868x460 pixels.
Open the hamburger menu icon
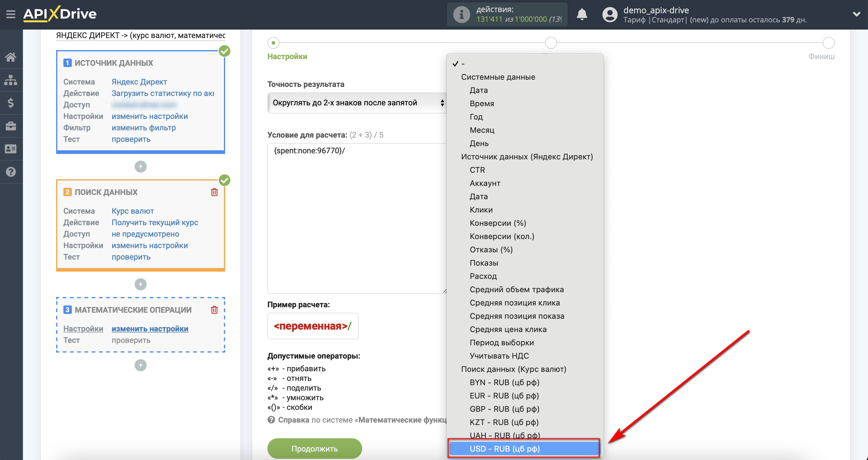point(11,14)
